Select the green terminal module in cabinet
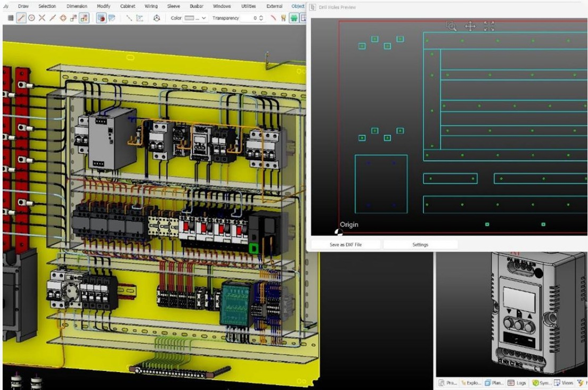588x390 pixels. [235, 303]
